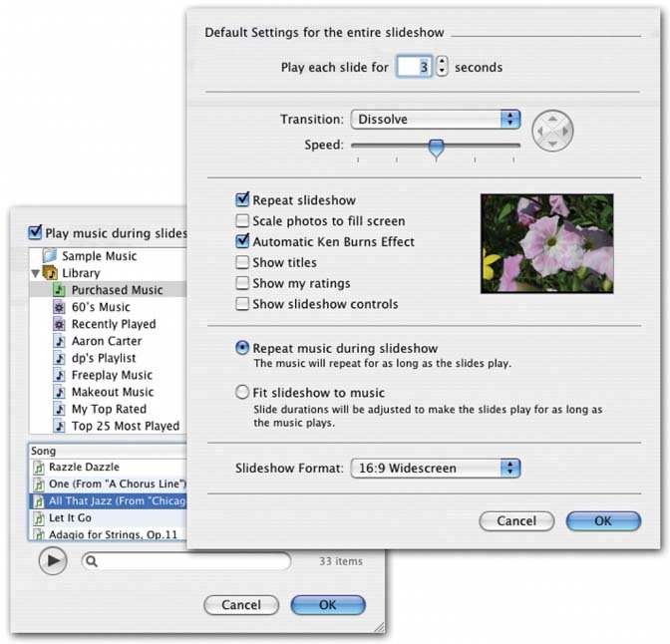Toggle Repeat slideshow checkbox

click(242, 199)
